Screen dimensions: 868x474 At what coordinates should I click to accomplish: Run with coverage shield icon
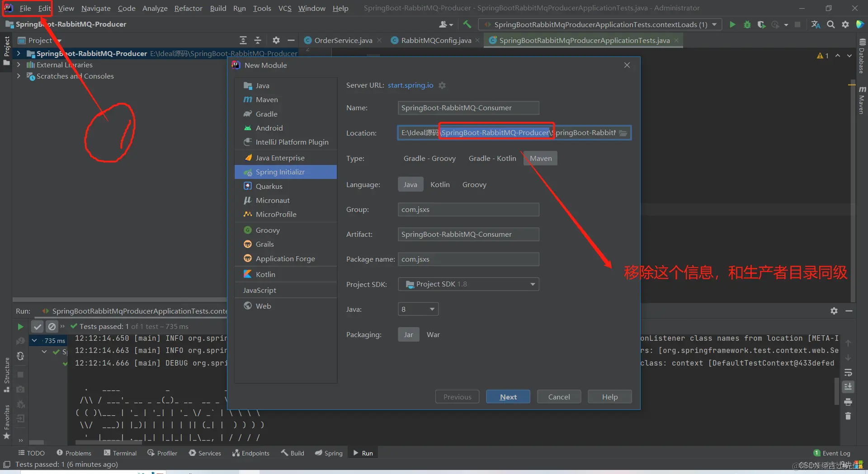[x=762, y=24]
